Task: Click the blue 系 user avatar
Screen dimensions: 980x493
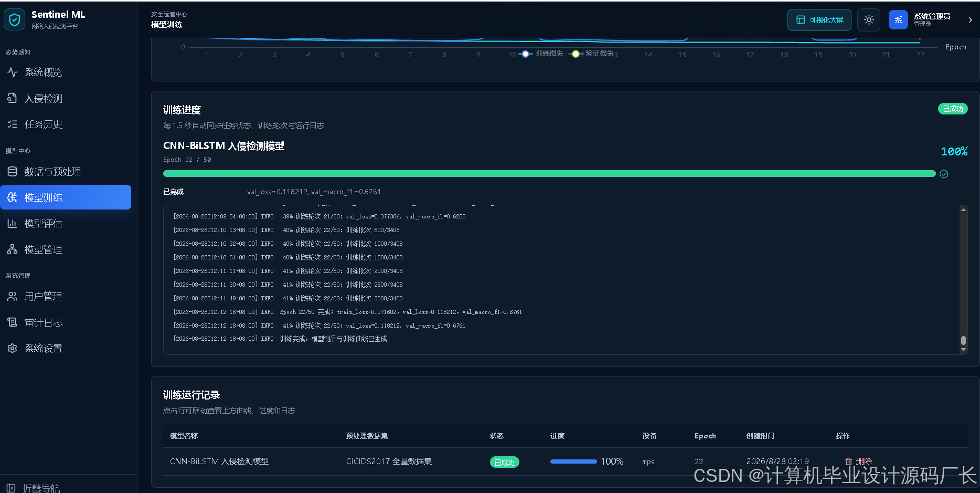Action: point(898,20)
